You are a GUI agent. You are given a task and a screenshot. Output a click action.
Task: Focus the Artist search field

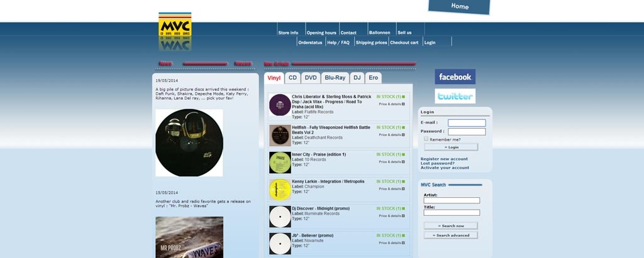point(452,201)
